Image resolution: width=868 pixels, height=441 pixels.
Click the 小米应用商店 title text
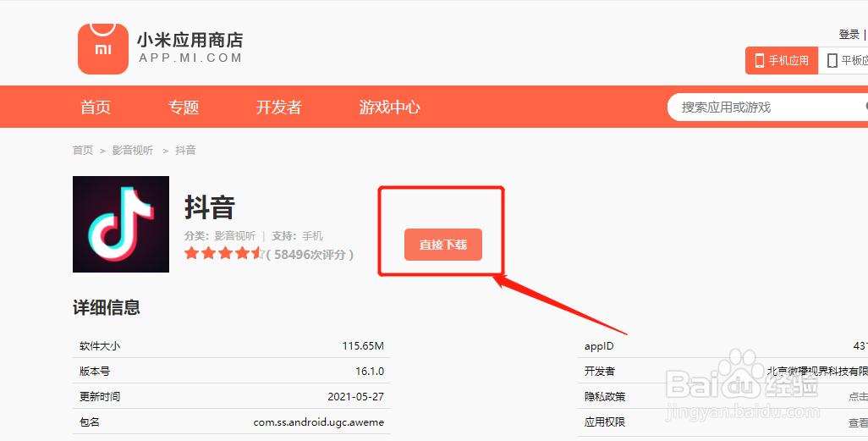click(x=190, y=40)
